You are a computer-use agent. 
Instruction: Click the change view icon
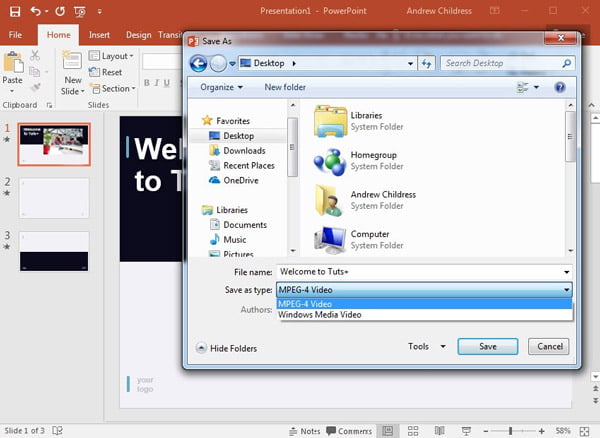click(523, 88)
